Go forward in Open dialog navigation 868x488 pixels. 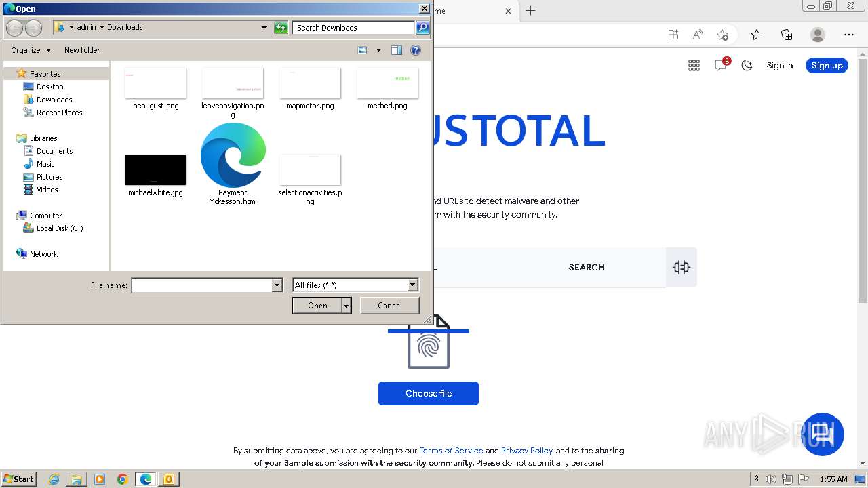tap(33, 28)
